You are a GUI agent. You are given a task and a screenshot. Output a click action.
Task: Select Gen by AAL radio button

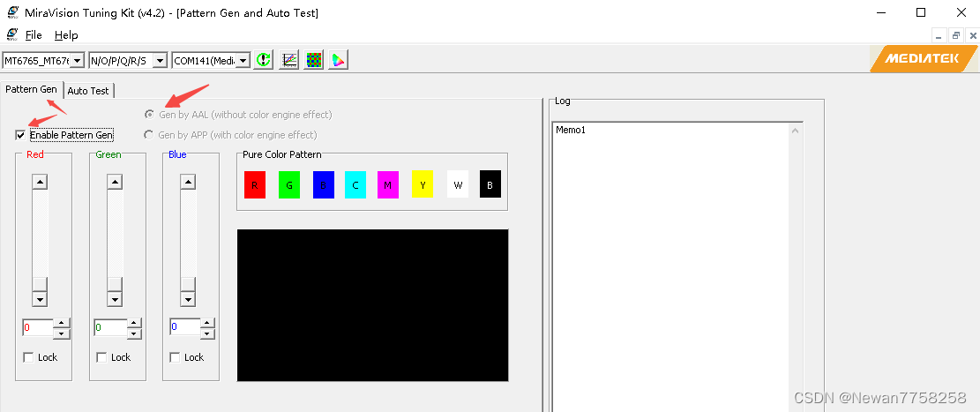click(x=149, y=115)
